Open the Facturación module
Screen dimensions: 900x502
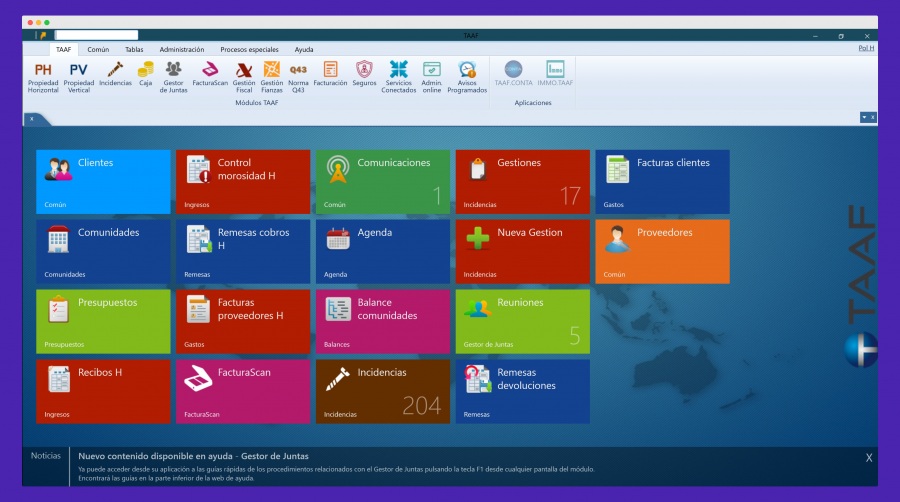[330, 74]
